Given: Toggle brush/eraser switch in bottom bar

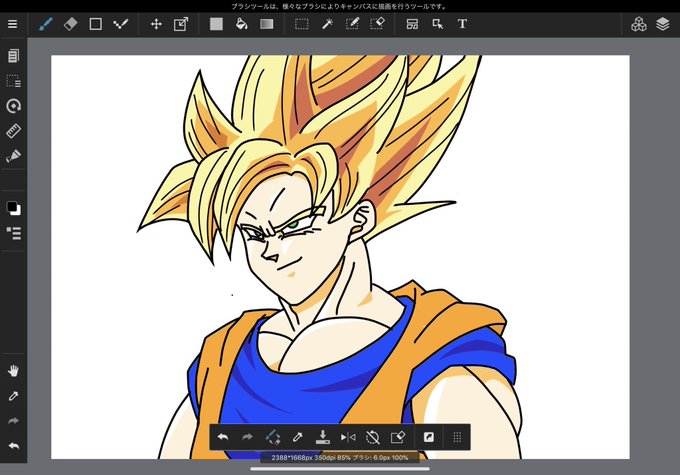Looking at the screenshot, I should point(273,437).
